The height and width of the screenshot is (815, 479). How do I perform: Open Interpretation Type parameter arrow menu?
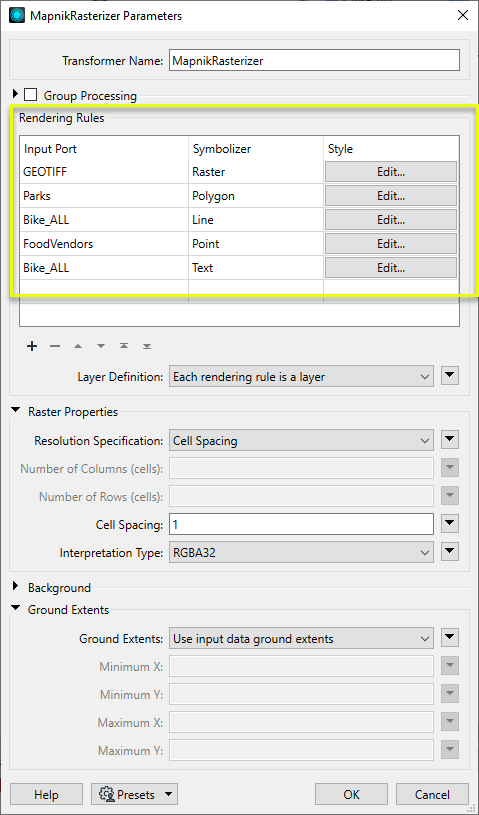pos(450,552)
